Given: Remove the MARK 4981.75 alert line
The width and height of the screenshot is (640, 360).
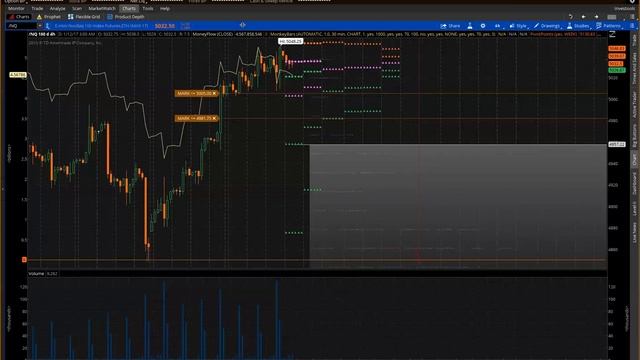Looking at the screenshot, I should (214, 118).
